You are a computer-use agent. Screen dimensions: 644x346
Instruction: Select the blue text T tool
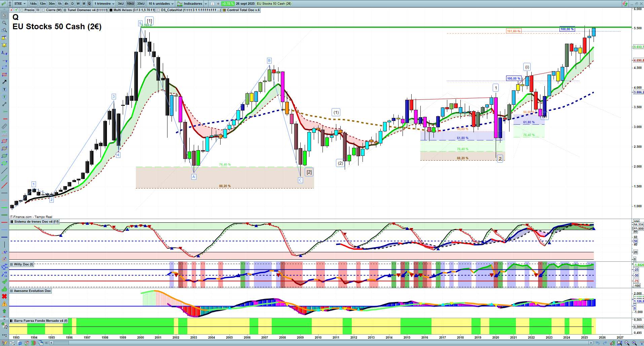4,89
